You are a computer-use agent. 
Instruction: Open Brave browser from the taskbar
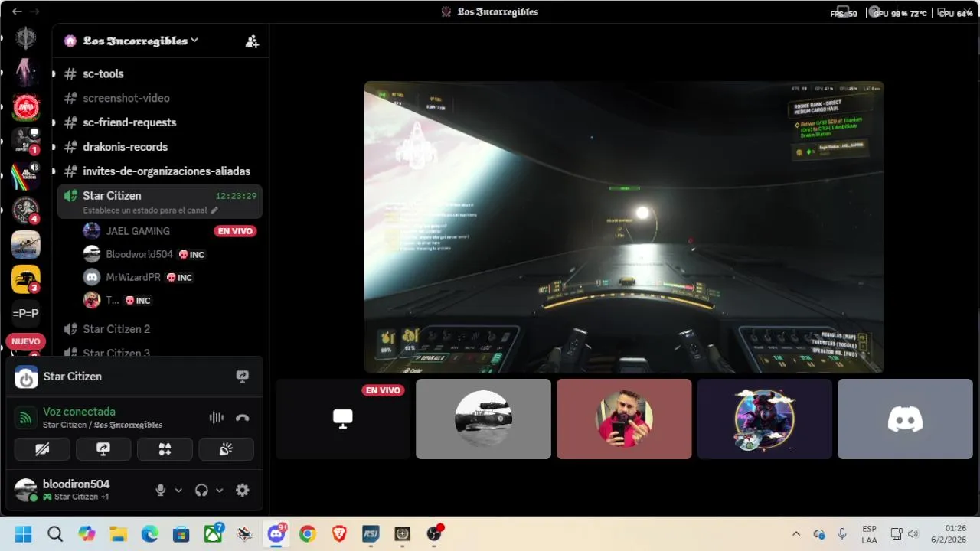[339, 534]
